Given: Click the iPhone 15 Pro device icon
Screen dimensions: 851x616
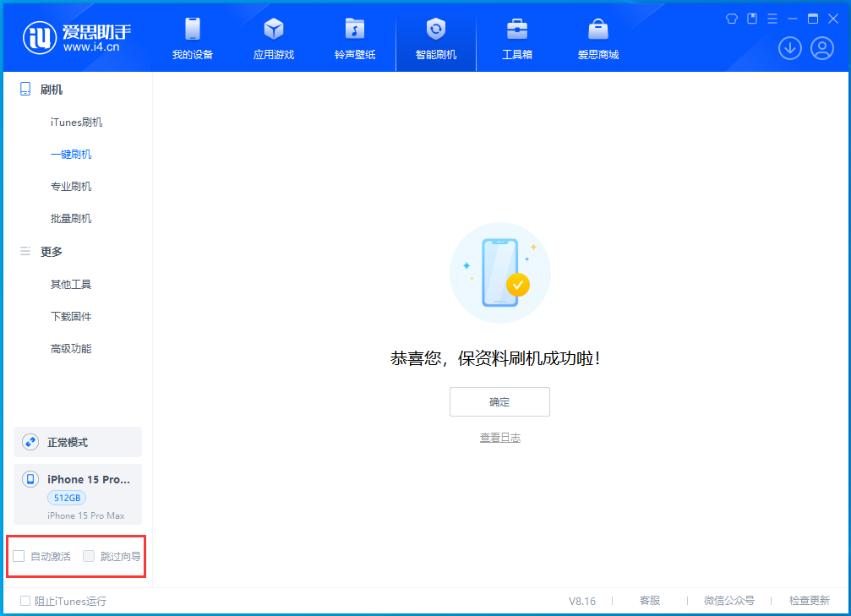Looking at the screenshot, I should coord(30,479).
